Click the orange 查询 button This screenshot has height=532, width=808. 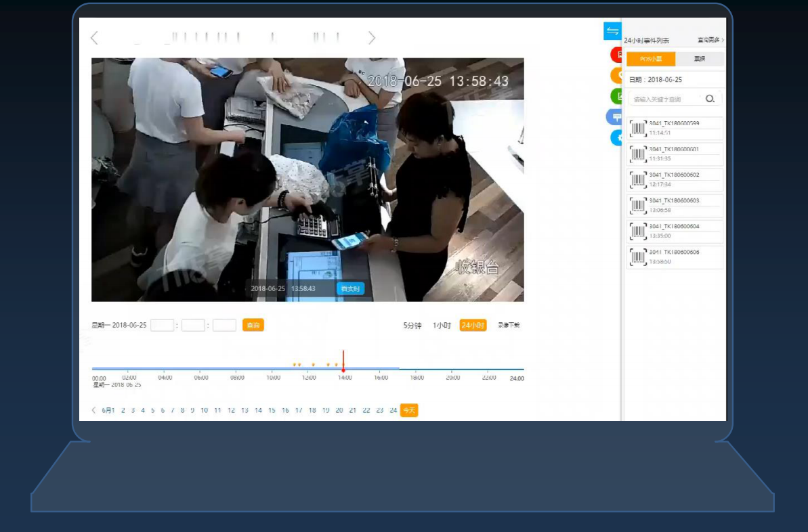[253, 326]
